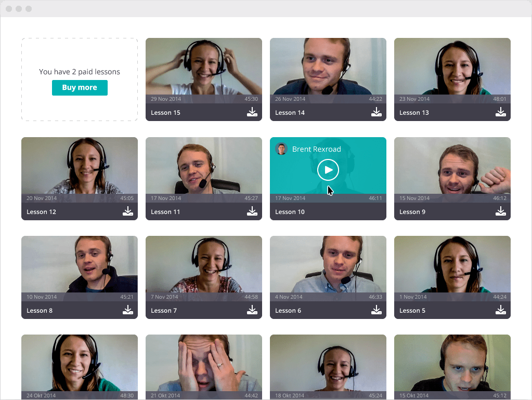
Task: Click the "You have 2 paid lessons" text
Action: [80, 72]
